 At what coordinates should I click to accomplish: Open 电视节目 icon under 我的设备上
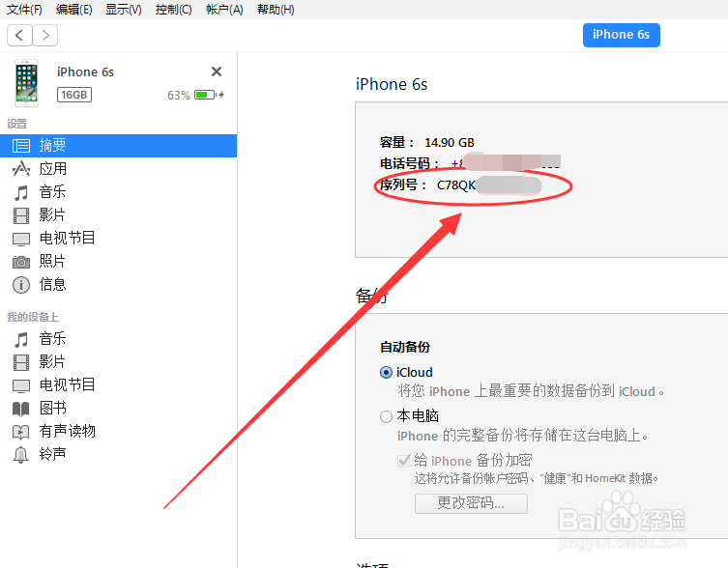tap(21, 385)
